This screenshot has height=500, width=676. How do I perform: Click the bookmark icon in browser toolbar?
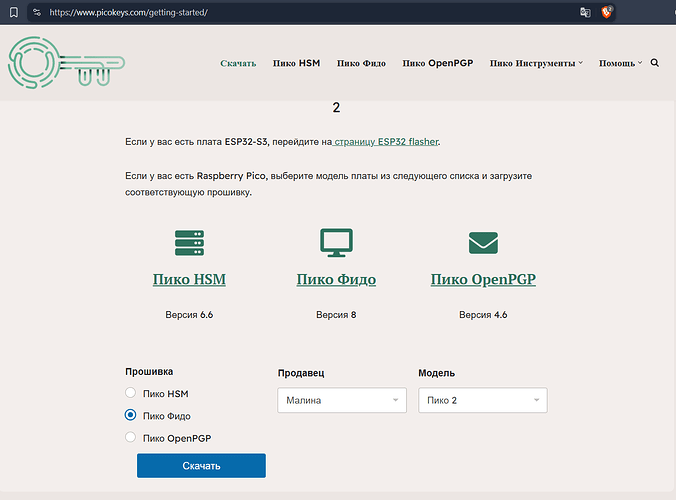coord(14,12)
